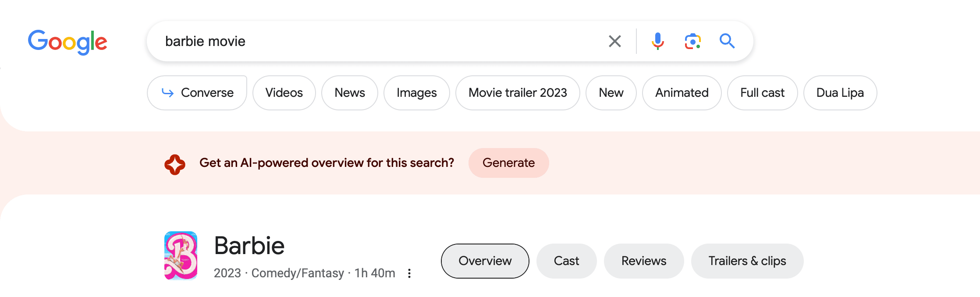Viewport: 980px width, 297px height.
Task: Filter results by Videos
Action: (x=284, y=93)
